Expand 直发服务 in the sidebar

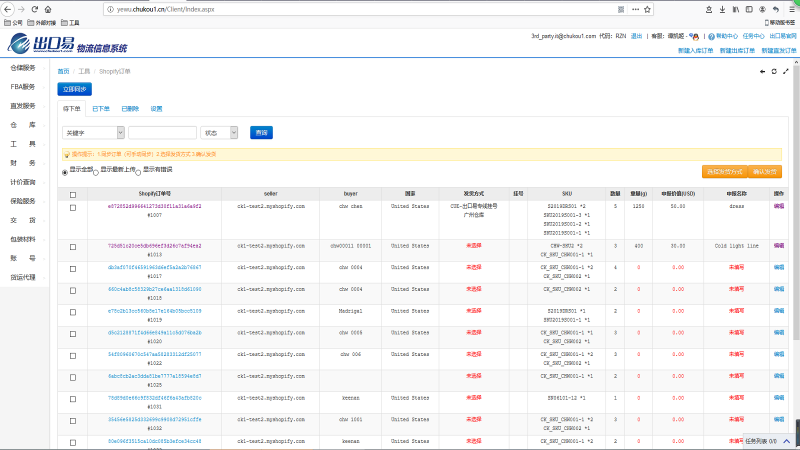[24, 106]
